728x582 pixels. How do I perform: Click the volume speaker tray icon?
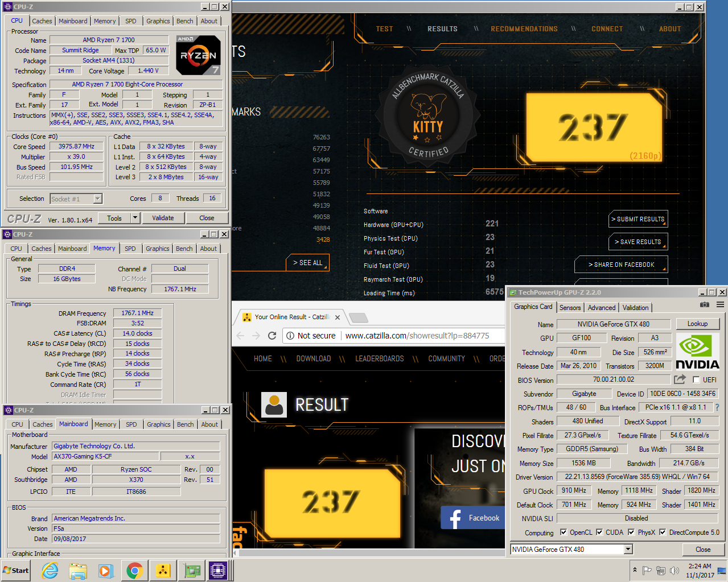pyautogui.click(x=674, y=570)
